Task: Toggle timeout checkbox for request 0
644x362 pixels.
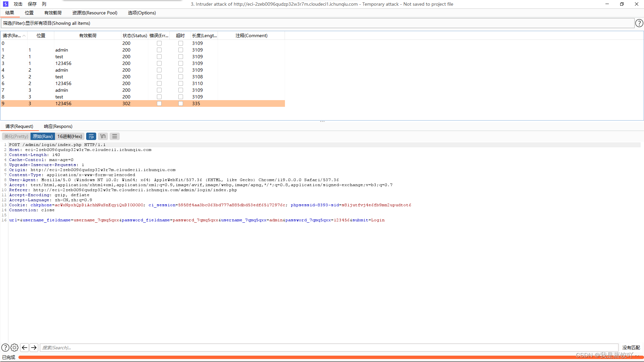Action: tap(181, 43)
